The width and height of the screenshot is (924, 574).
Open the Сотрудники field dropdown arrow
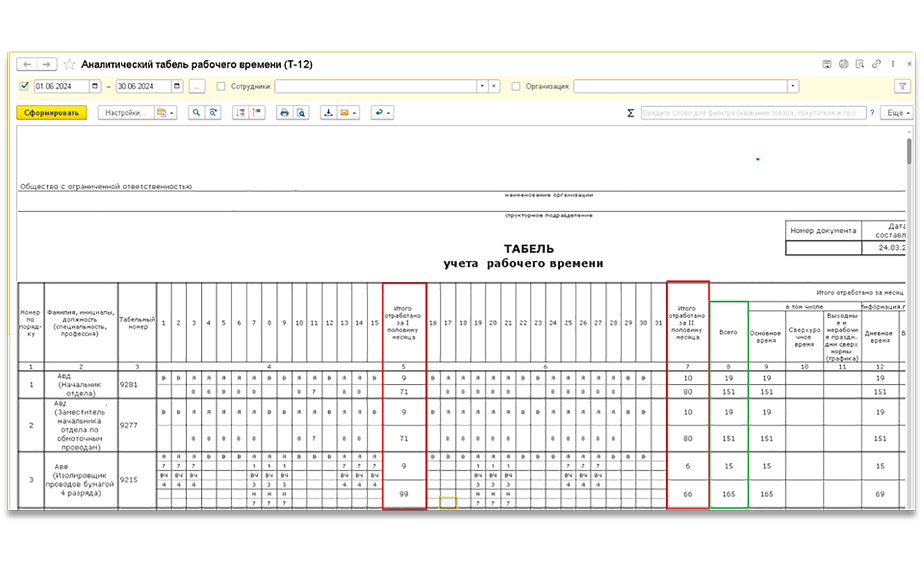[x=482, y=86]
